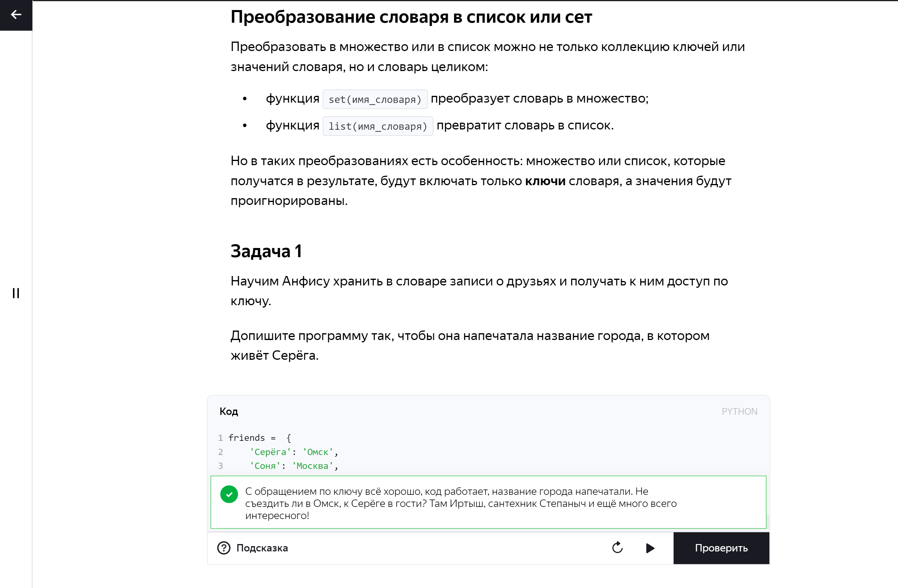Viewport: 898px width, 588px height.
Task: Click the success message about Омск
Action: coord(460,503)
